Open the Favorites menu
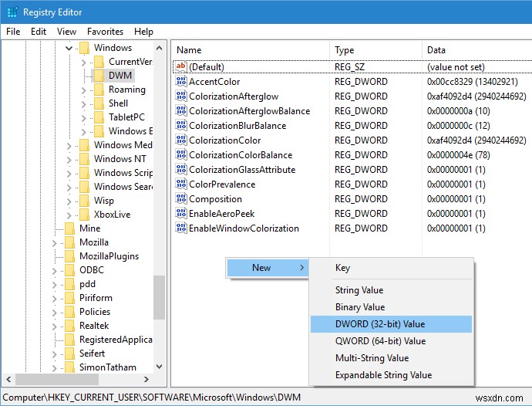 [105, 32]
